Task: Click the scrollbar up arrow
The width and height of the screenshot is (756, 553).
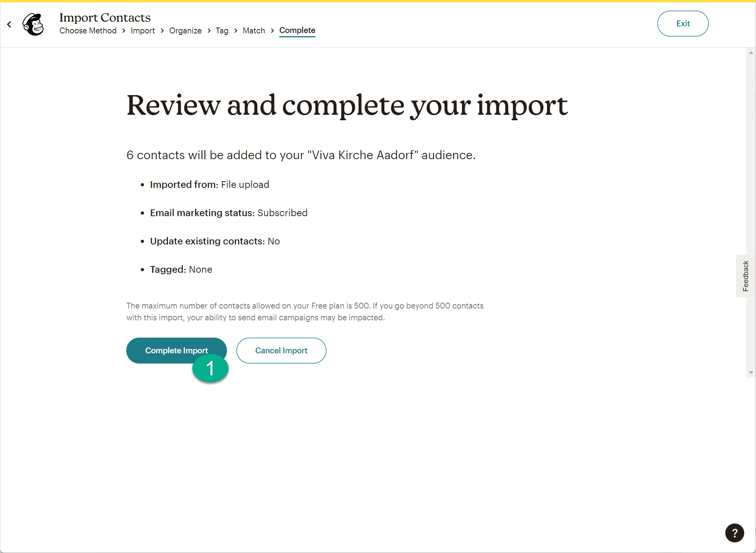Action: (751, 53)
